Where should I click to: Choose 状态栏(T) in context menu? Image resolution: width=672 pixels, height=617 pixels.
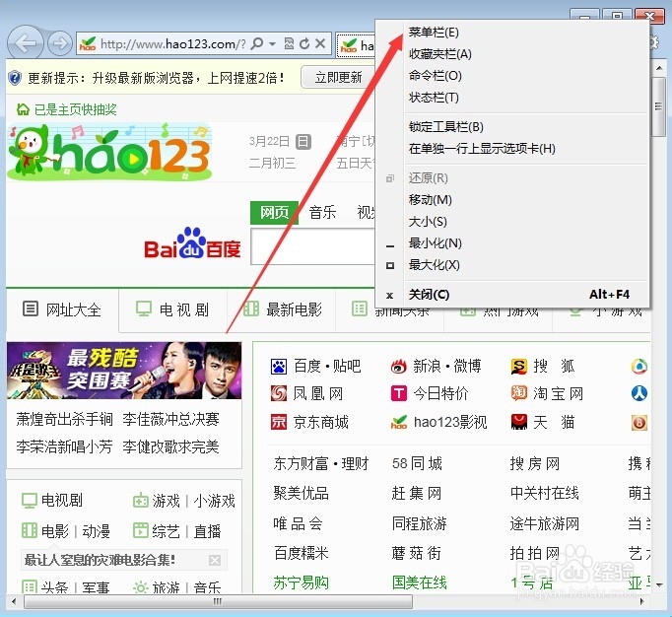pyautogui.click(x=434, y=98)
